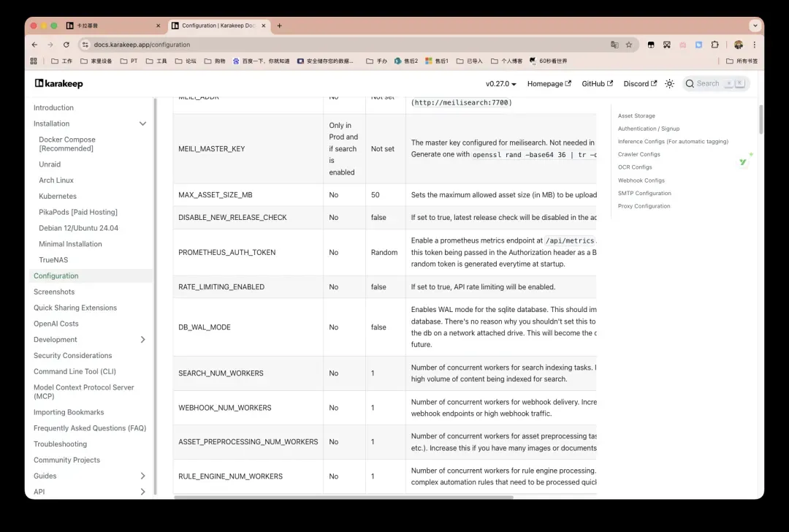
Task: Open the browser extensions puzzle icon
Action: (x=715, y=45)
